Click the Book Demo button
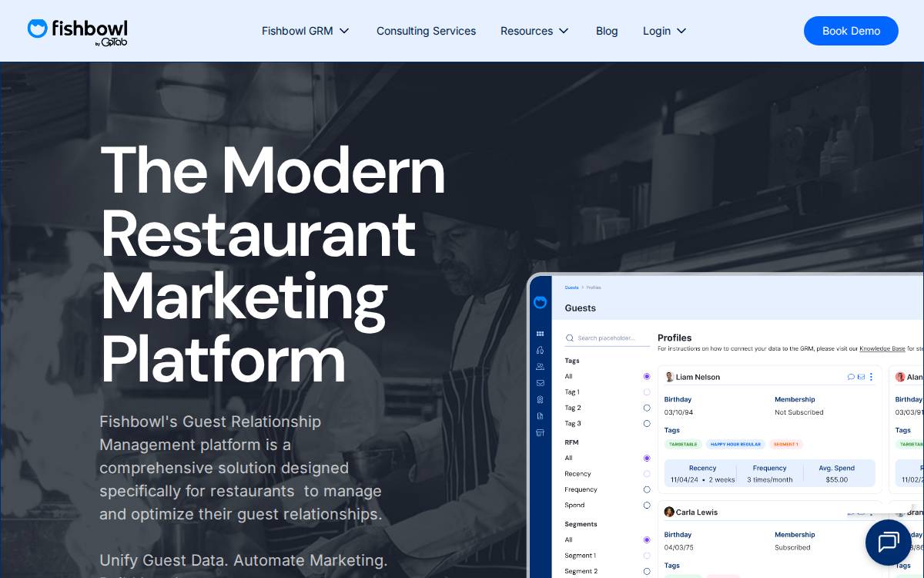This screenshot has height=578, width=924. [x=851, y=31]
